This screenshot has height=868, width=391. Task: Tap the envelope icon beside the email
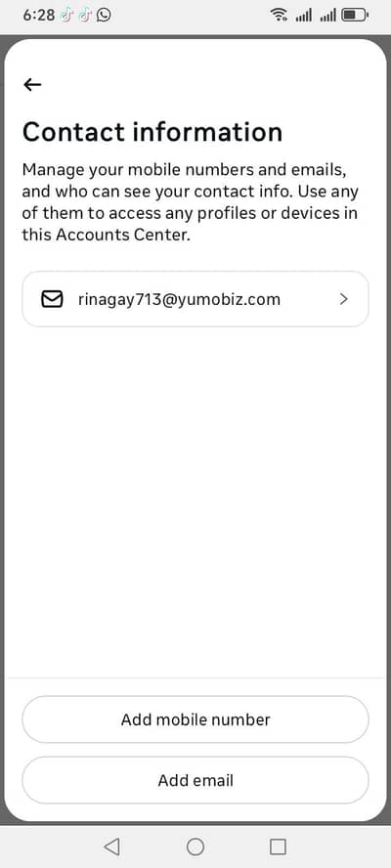(52, 299)
